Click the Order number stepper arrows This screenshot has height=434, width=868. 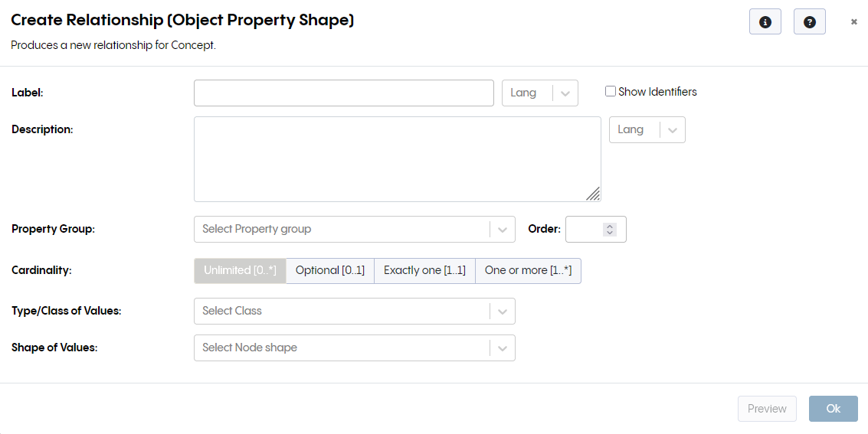[x=610, y=229]
